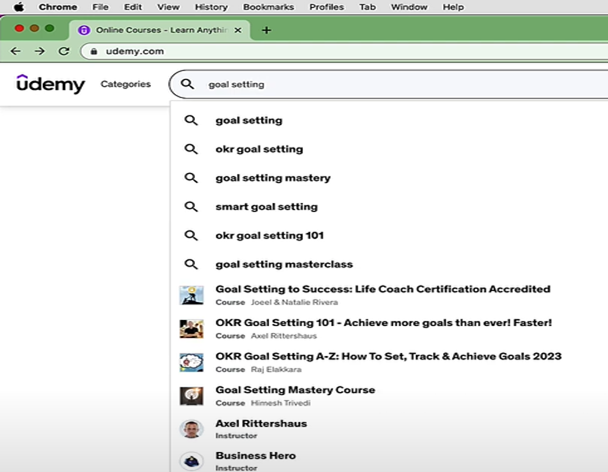The height and width of the screenshot is (472, 608).
Task: Close the Online Courses tab
Action: [x=238, y=30]
